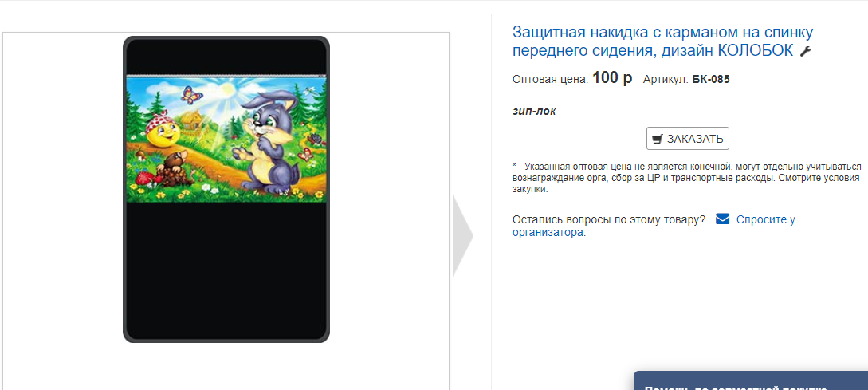Image resolution: width=868 pixels, height=390 pixels.
Task: Click the wholesale price footnote text
Action: (x=687, y=178)
